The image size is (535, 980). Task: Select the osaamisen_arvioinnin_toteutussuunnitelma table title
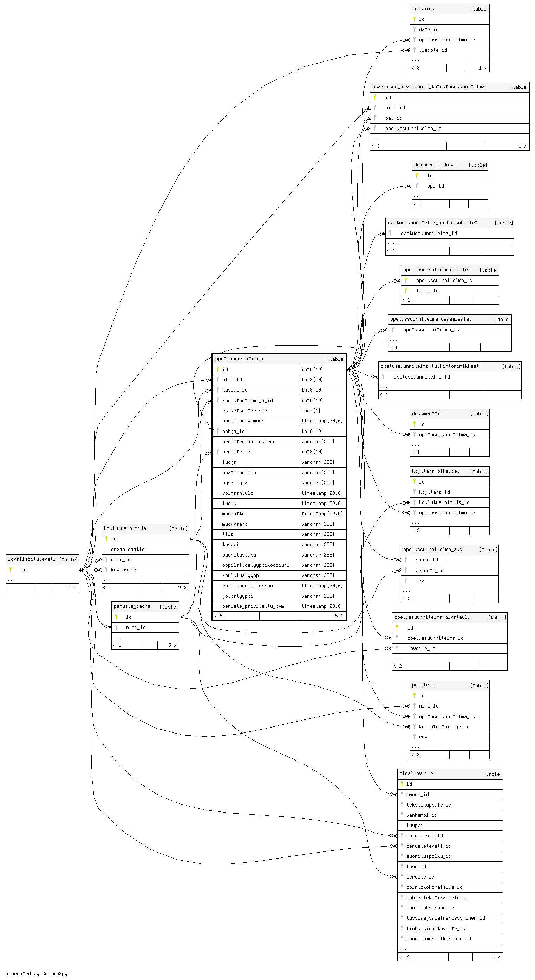point(428,87)
